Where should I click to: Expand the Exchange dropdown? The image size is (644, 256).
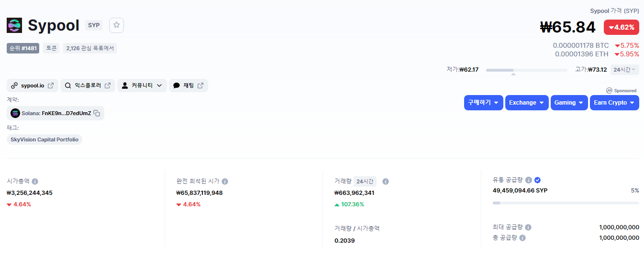click(x=527, y=103)
